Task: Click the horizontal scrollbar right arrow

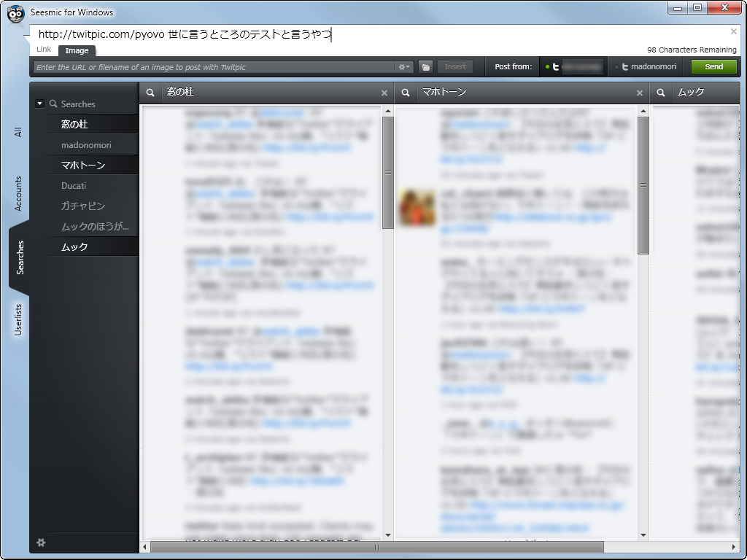Action: (734, 547)
